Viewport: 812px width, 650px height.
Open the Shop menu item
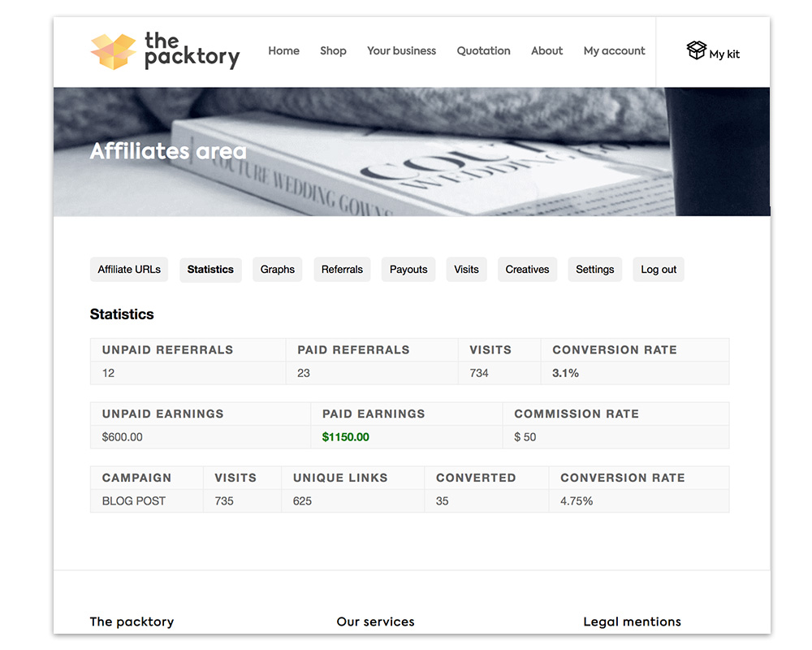(x=333, y=51)
